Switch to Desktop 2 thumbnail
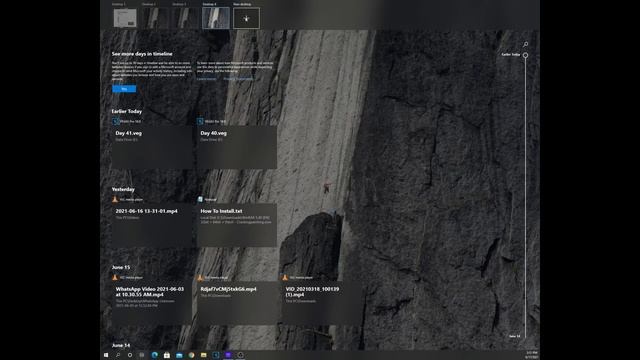Image resolution: width=640 pixels, height=360 pixels. coord(156,18)
